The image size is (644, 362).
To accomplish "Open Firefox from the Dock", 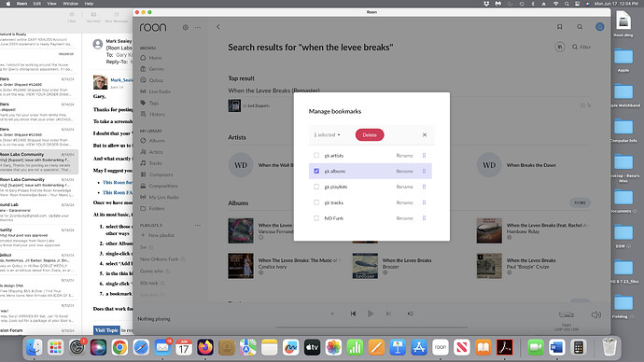I will [x=205, y=348].
